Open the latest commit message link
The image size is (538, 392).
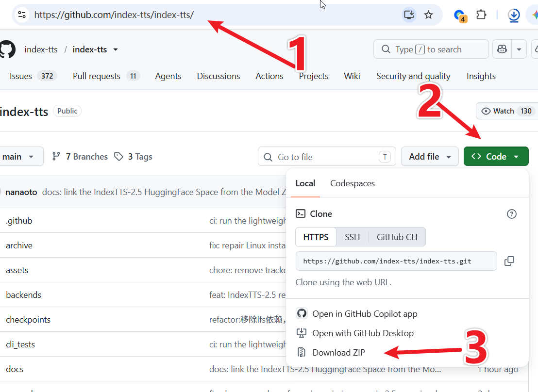[164, 192]
